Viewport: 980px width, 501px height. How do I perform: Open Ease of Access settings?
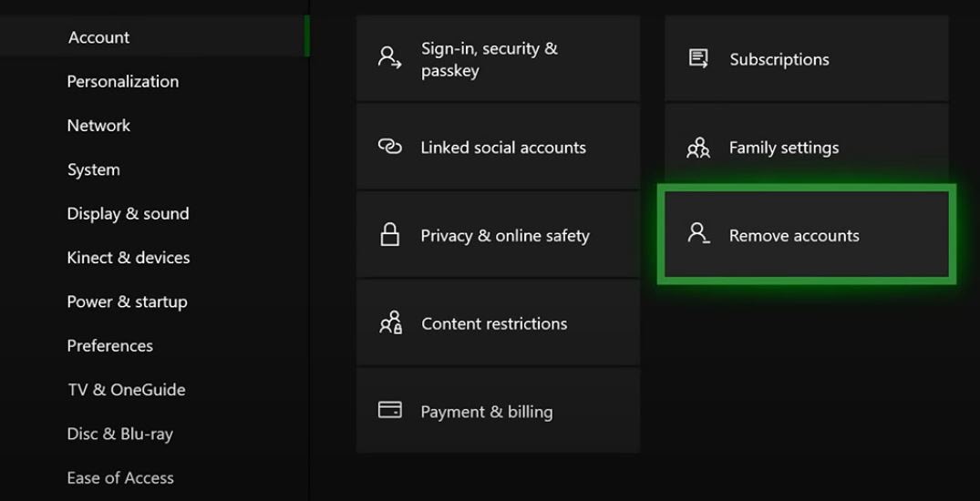click(x=119, y=477)
